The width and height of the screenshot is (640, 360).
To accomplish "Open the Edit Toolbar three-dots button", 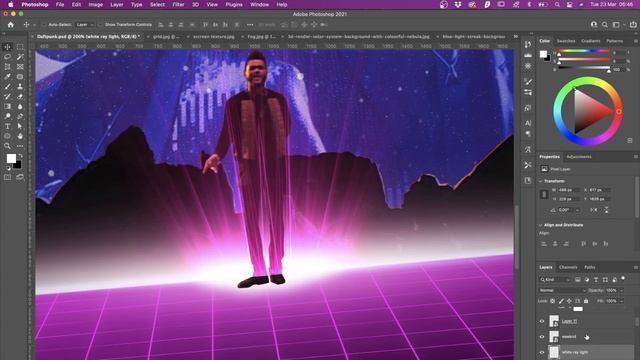I will [x=20, y=146].
